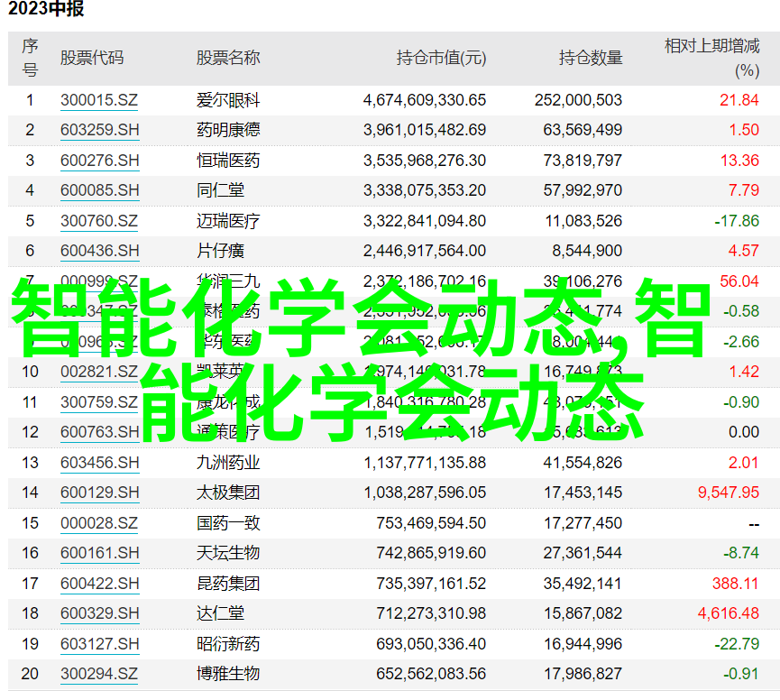Click the 600276.SH stock code link
The height and width of the screenshot is (700, 780).
tap(99, 161)
